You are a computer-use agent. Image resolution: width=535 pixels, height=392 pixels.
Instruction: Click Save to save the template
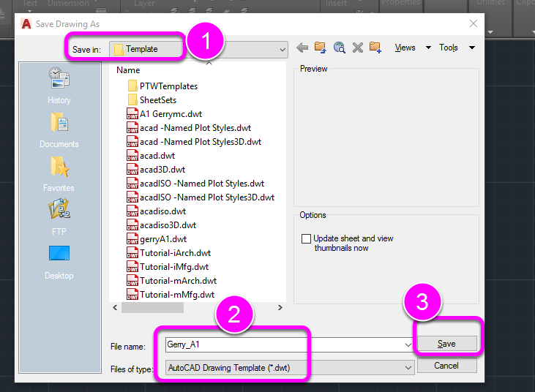tap(446, 344)
